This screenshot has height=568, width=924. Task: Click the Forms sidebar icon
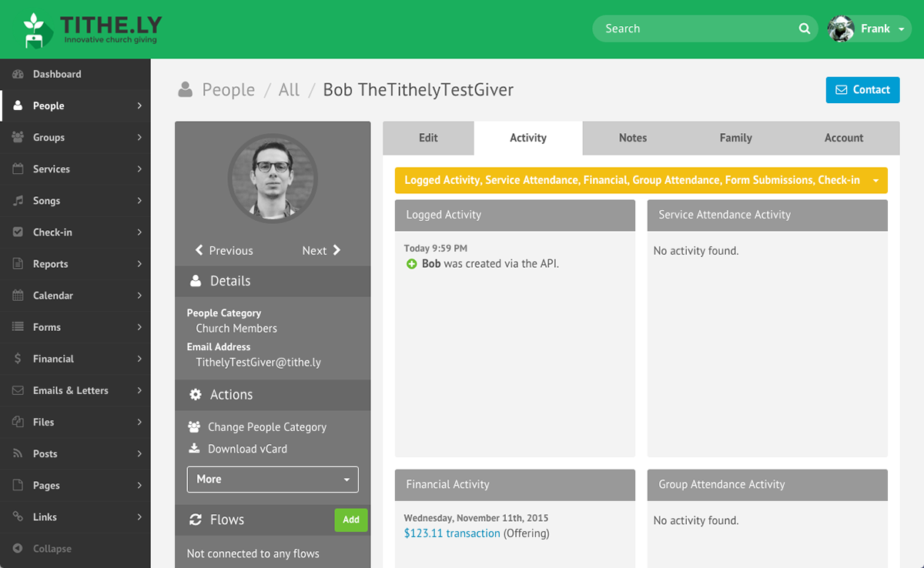tap(16, 326)
